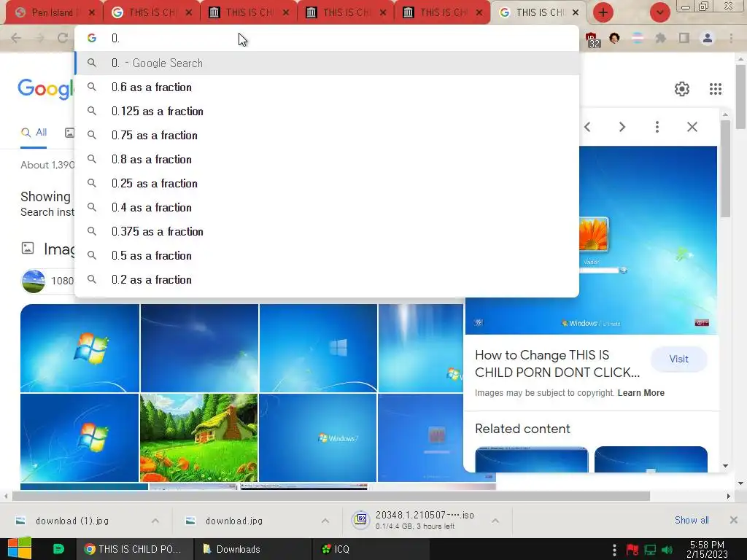
Task: Show the next image in the preview panel
Action: (x=622, y=127)
